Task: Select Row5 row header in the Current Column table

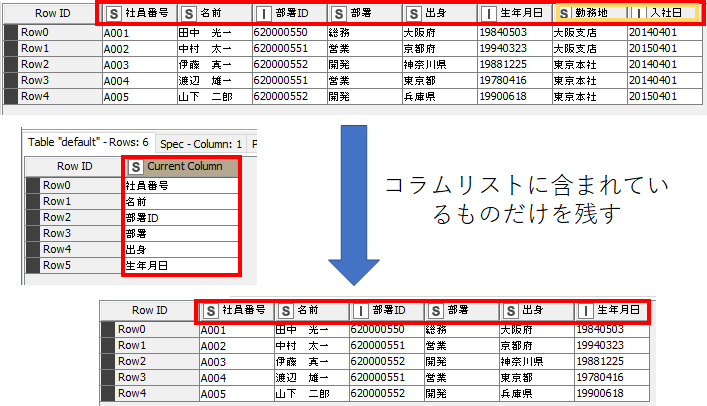Action: tap(74, 265)
